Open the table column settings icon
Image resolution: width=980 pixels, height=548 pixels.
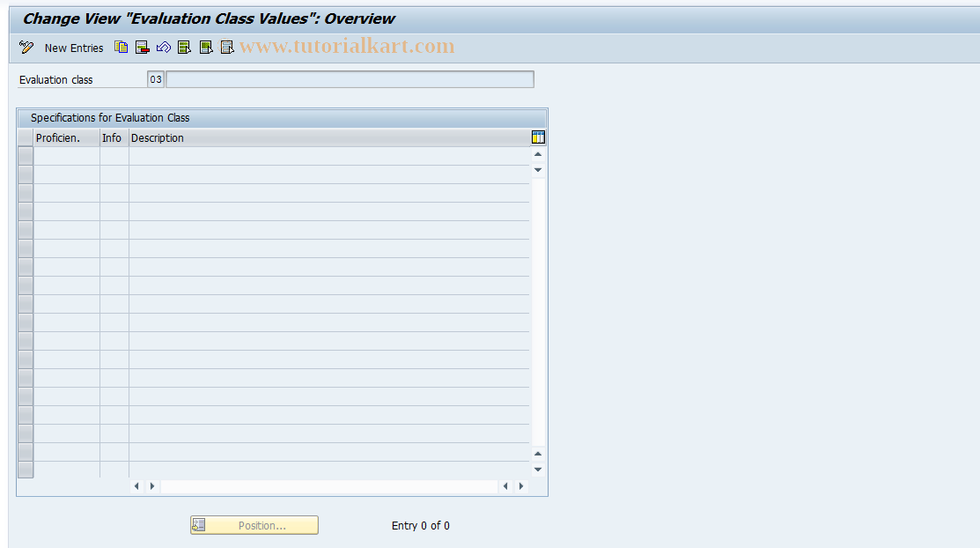coord(538,137)
